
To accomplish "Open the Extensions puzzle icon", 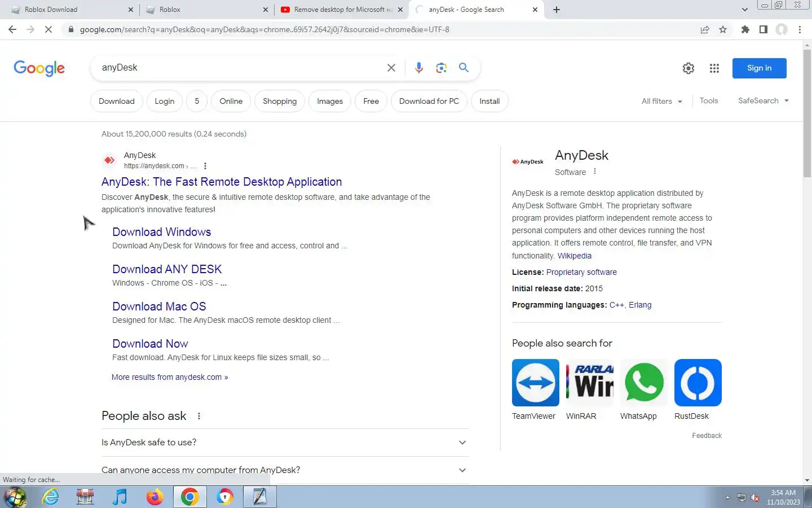I will click(x=745, y=29).
